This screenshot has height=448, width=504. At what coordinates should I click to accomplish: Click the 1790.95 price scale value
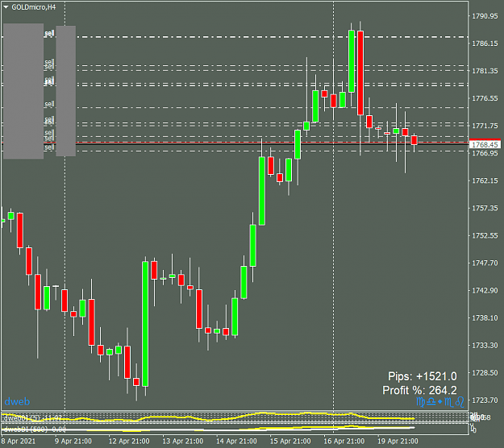pyautogui.click(x=485, y=16)
